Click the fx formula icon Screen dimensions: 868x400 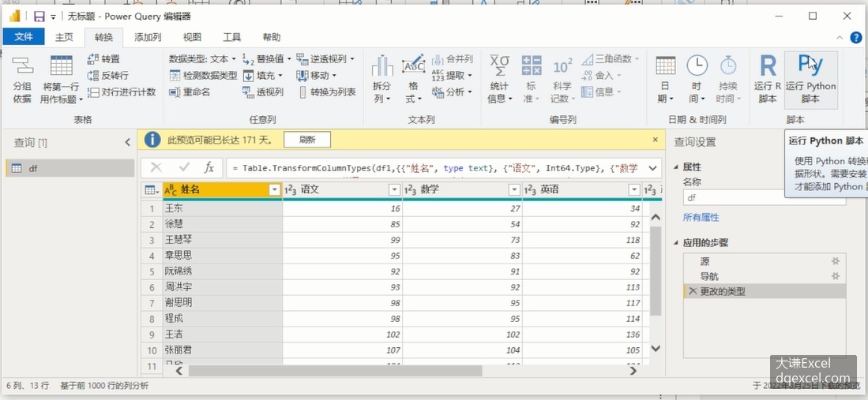coord(209,167)
